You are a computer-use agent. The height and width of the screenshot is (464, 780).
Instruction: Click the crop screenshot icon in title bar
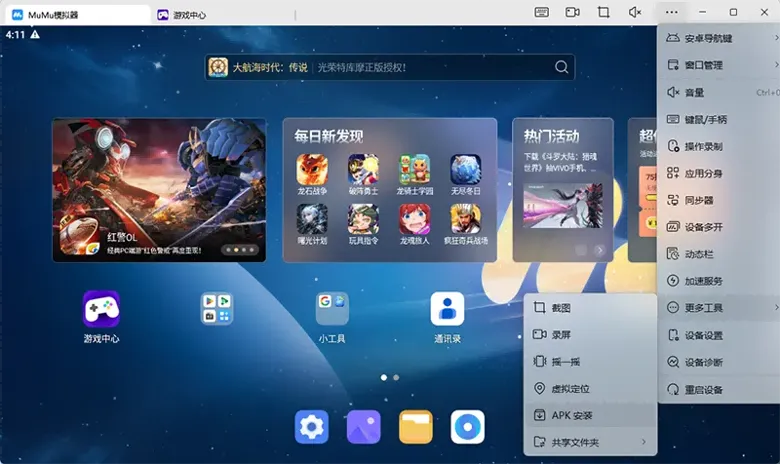603,13
